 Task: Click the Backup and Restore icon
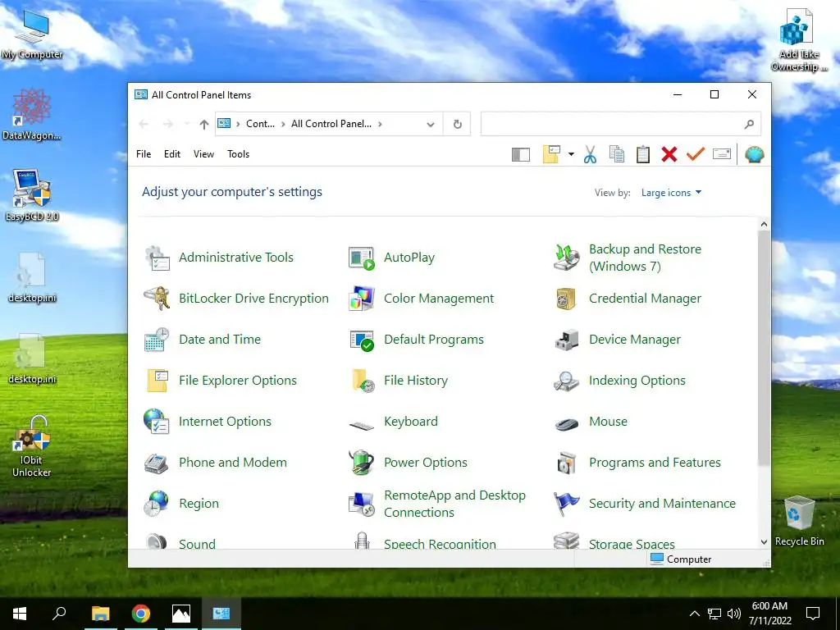click(x=567, y=258)
